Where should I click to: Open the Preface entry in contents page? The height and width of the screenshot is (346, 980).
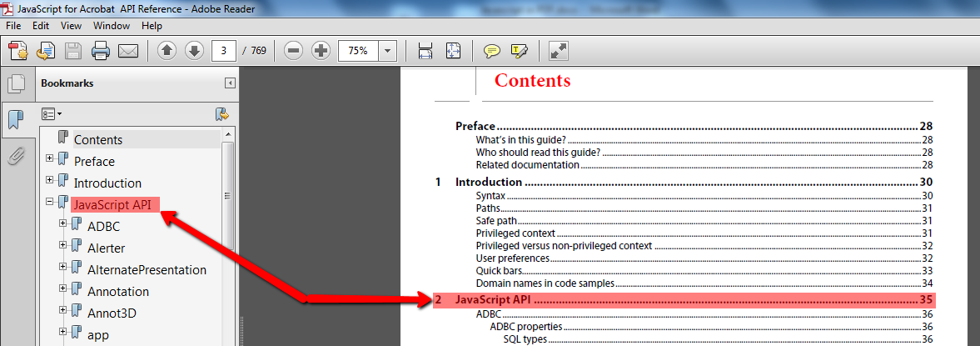[694, 127]
